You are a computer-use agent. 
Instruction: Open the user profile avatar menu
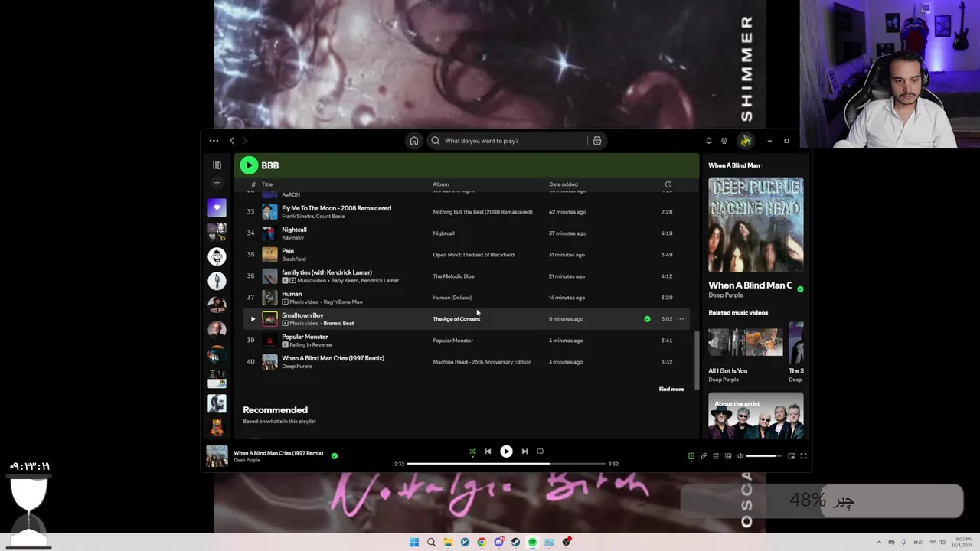tap(746, 141)
